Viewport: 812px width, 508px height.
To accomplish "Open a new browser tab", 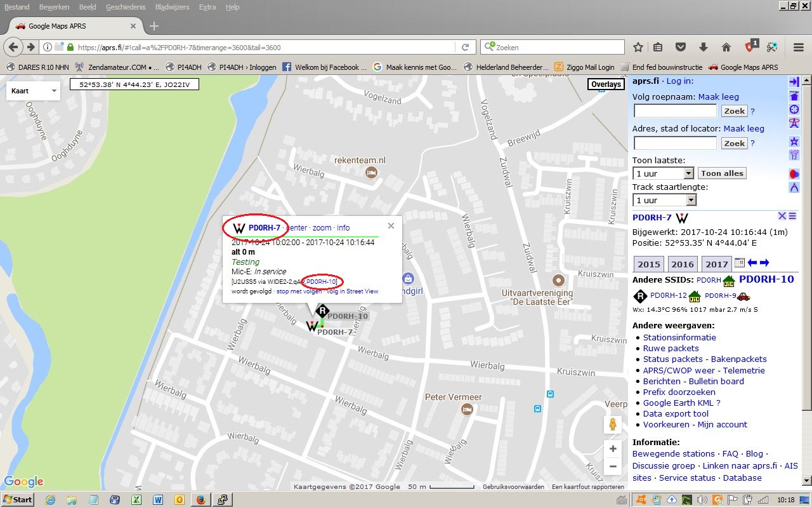I will point(154,26).
